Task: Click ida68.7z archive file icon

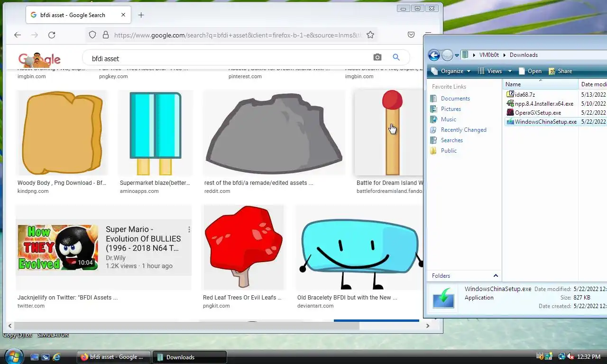Action: [510, 94]
